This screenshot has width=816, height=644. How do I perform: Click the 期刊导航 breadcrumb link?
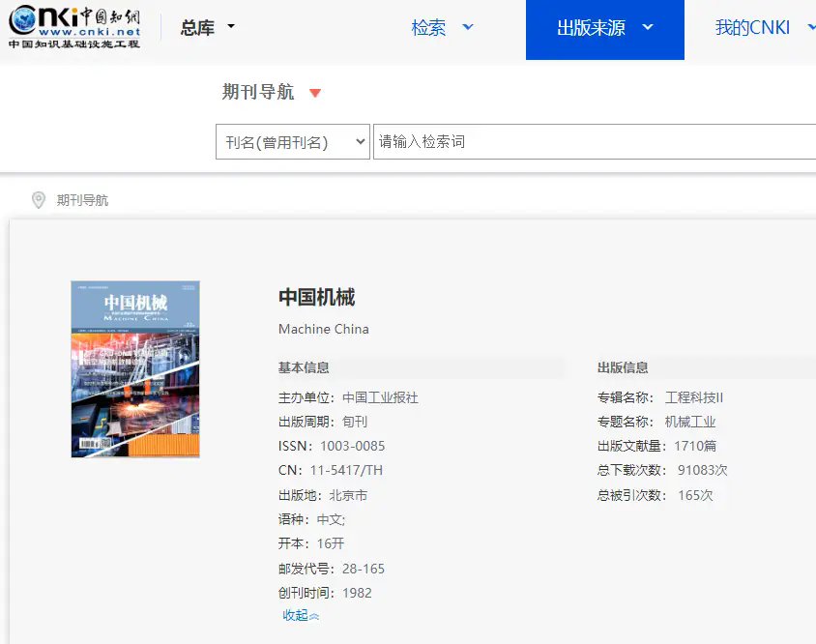pyautogui.click(x=82, y=200)
